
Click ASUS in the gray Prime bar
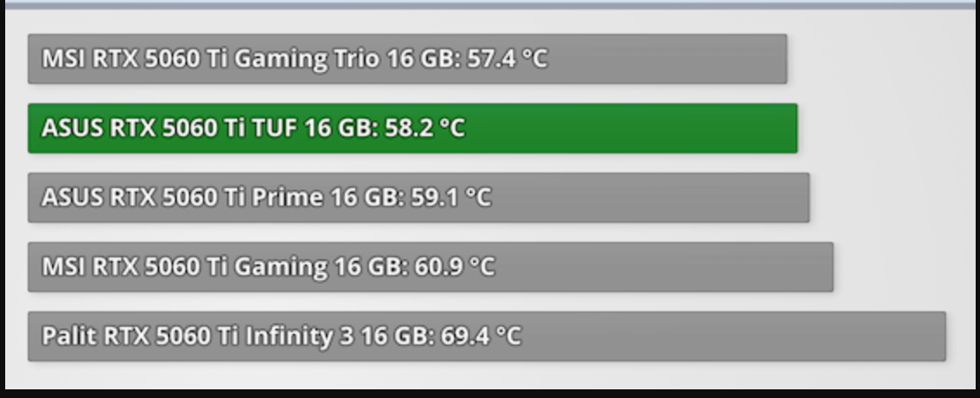tap(72, 198)
